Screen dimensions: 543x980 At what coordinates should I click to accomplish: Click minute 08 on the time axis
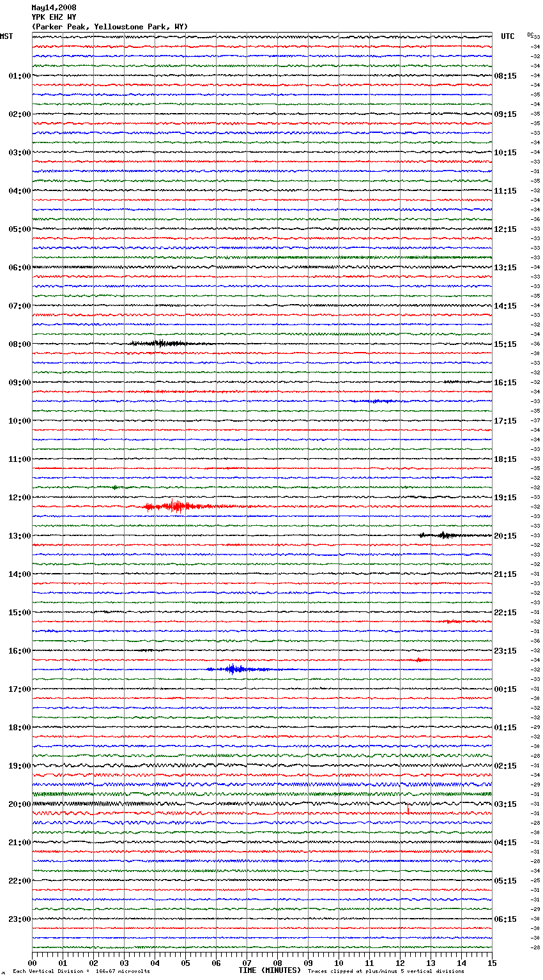(277, 963)
